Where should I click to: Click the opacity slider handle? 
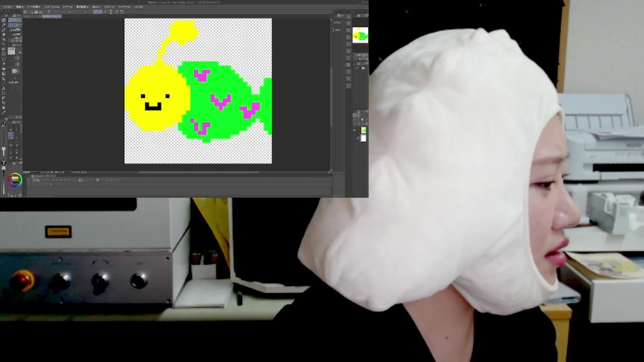click(4, 168)
